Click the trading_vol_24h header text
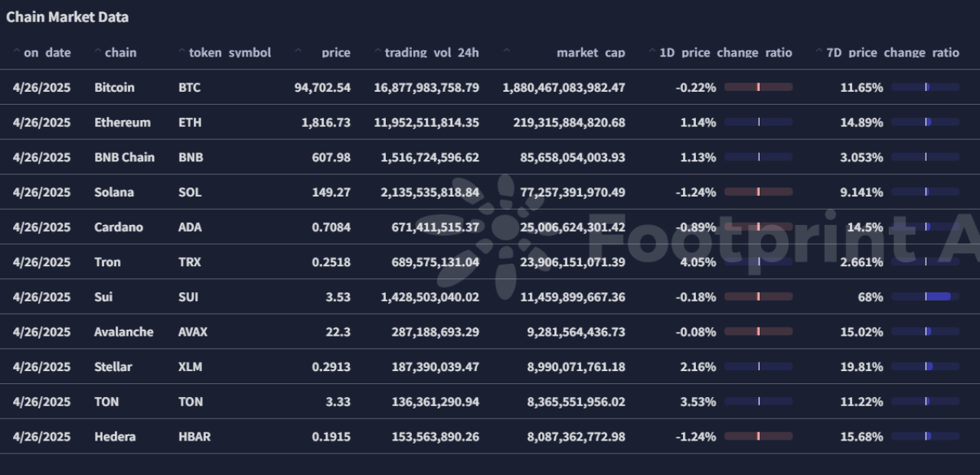The image size is (980, 475). coord(432,53)
